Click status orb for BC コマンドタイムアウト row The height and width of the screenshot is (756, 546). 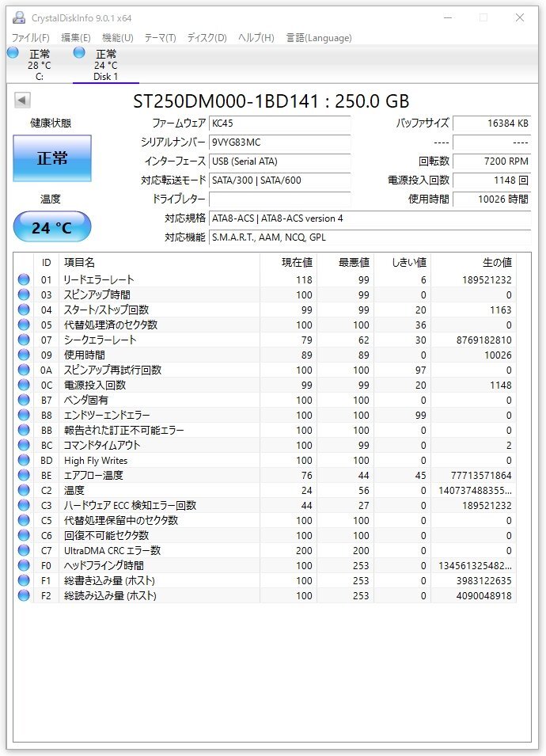(x=24, y=445)
